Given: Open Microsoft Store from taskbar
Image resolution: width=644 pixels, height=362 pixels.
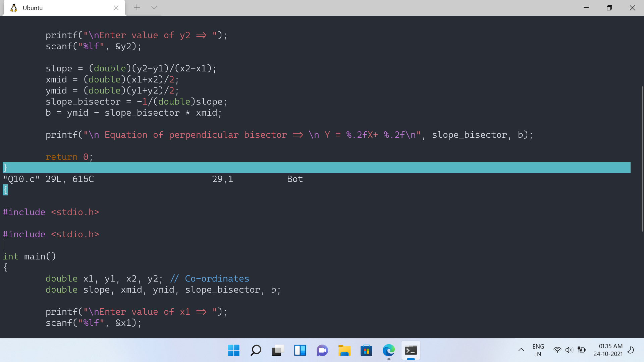Looking at the screenshot, I should tap(366, 351).
